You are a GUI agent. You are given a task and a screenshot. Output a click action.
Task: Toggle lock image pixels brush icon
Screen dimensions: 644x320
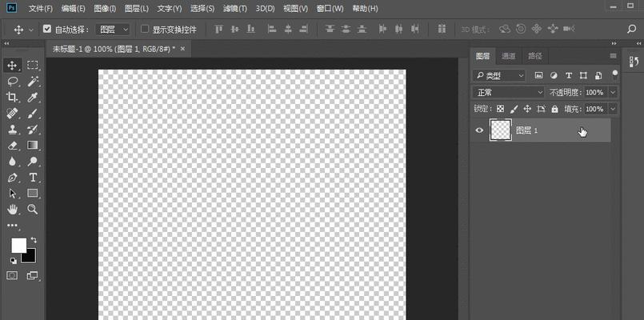pyautogui.click(x=514, y=109)
